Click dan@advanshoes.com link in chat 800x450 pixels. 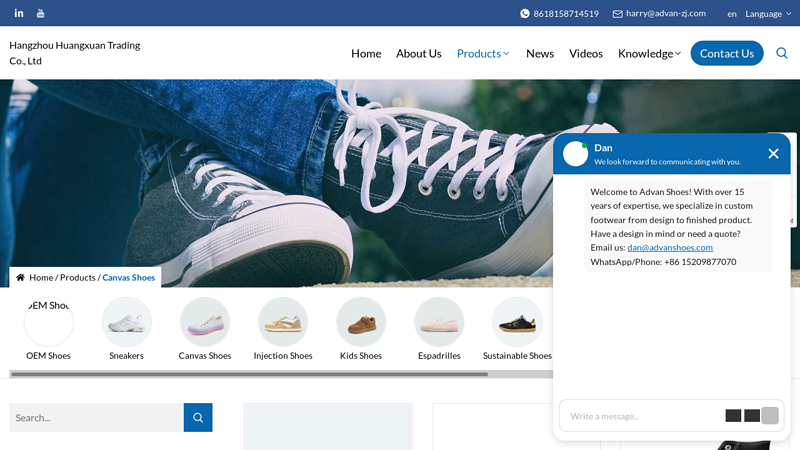pos(670,247)
